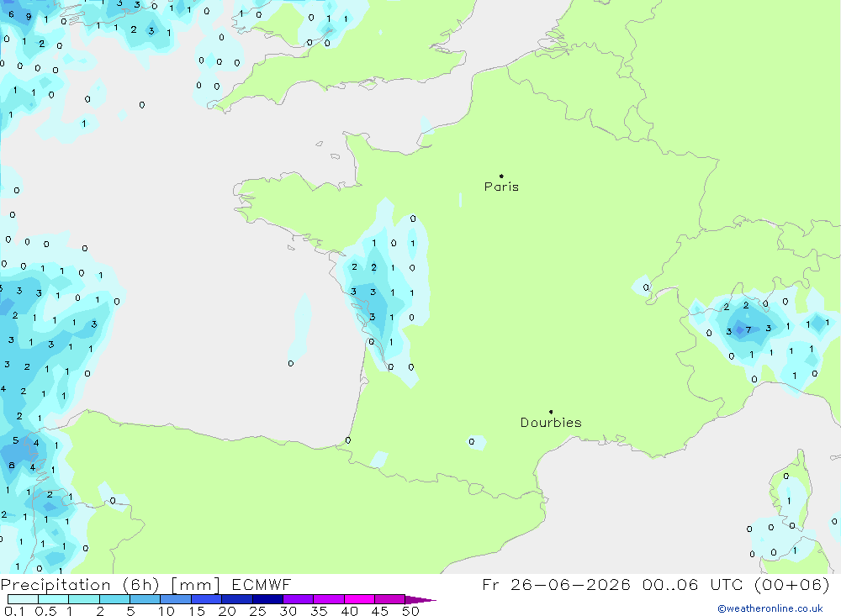841x616 pixels.
Task: Click the Paris city label
Action: coord(501,187)
